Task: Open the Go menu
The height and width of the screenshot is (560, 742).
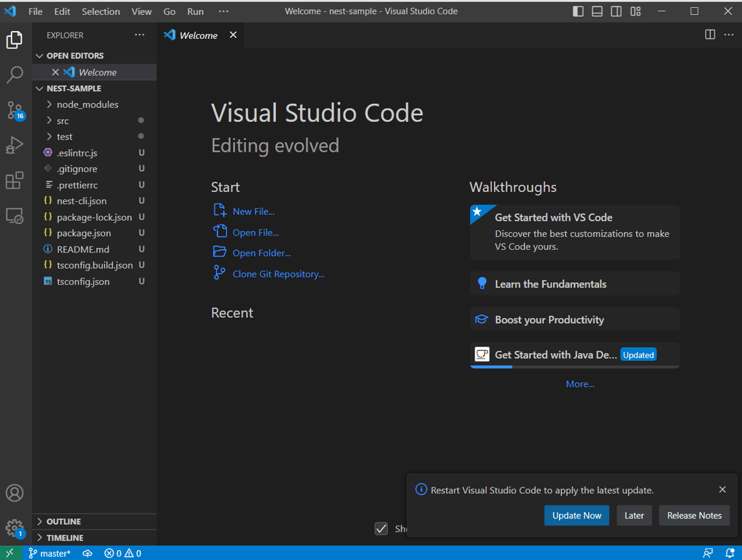Action: click(169, 11)
